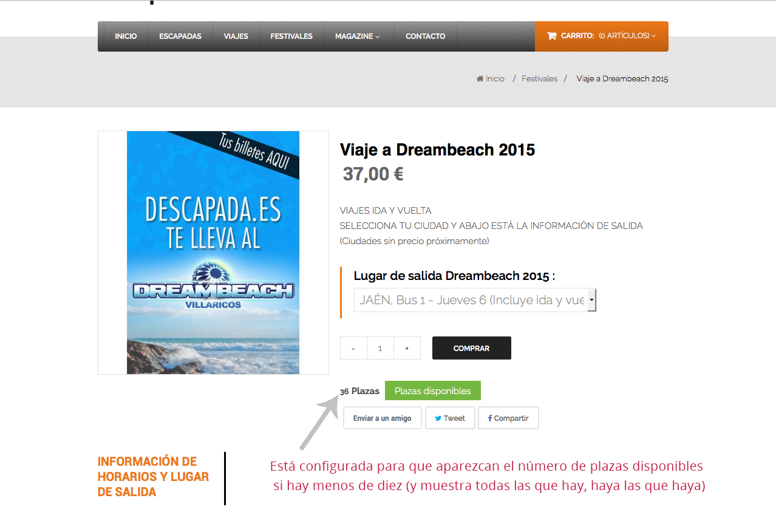Open the Dreambeach product poster image

[213, 253]
